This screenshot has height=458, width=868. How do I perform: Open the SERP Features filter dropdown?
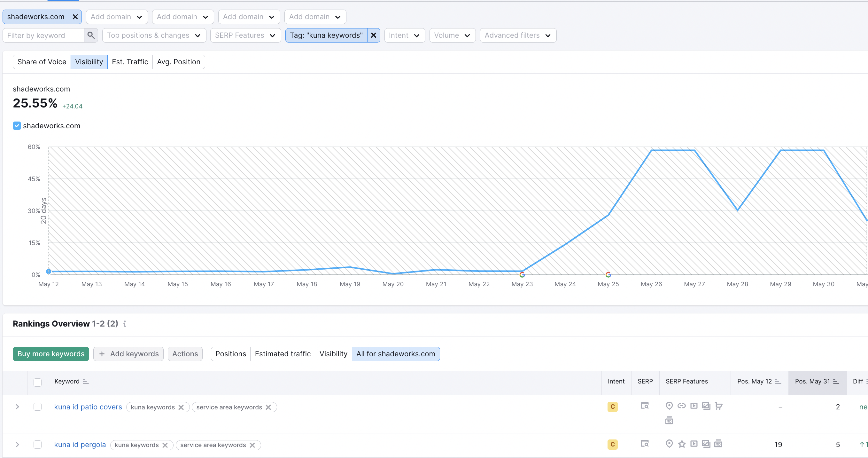point(245,36)
